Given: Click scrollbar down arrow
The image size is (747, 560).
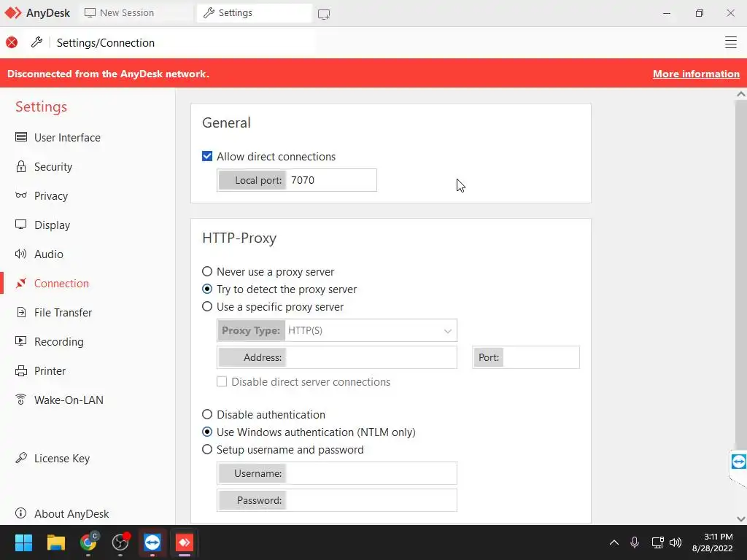Looking at the screenshot, I should point(741,518).
